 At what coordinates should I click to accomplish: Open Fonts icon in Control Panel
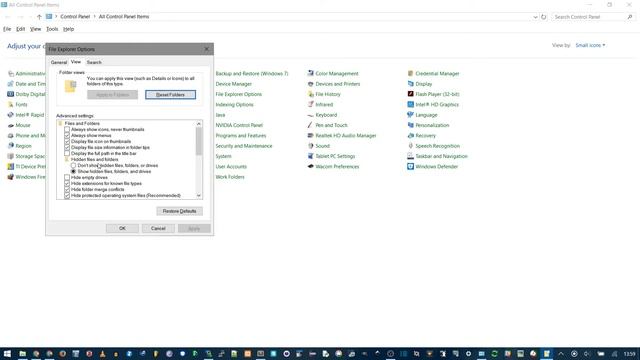(x=11, y=104)
